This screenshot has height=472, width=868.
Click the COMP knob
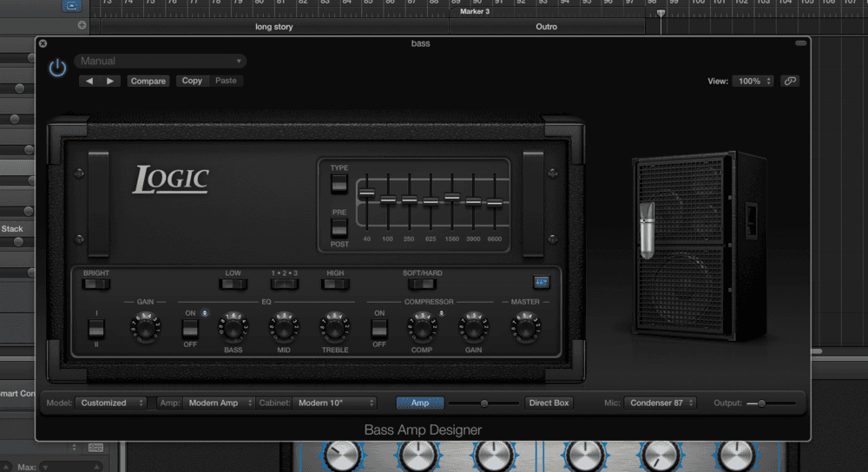click(422, 327)
